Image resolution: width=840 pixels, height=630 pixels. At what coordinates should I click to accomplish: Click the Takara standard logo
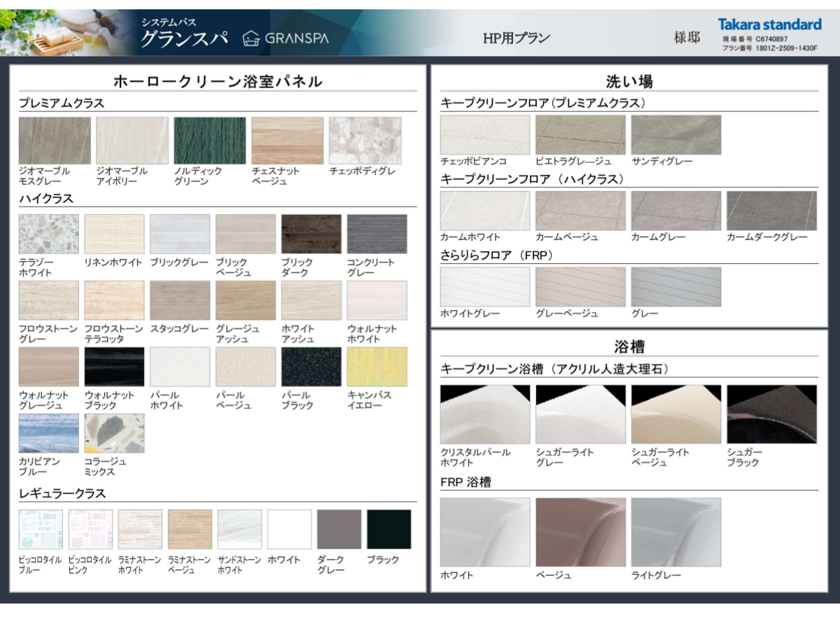click(769, 24)
